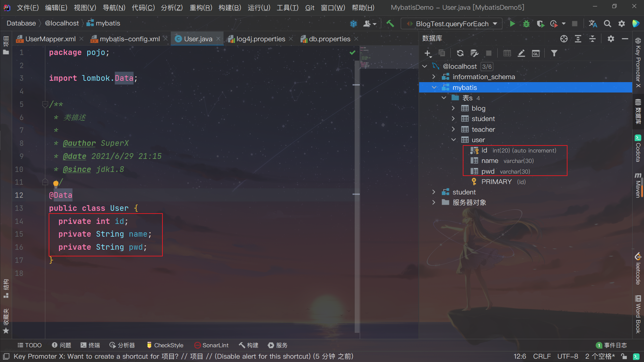The height and width of the screenshot is (362, 644).
Task: Open Search Everywhere magnifier icon
Action: [607, 24]
